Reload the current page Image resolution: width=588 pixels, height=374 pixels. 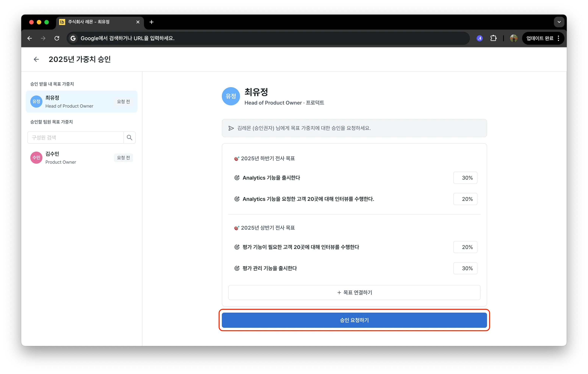coord(57,38)
